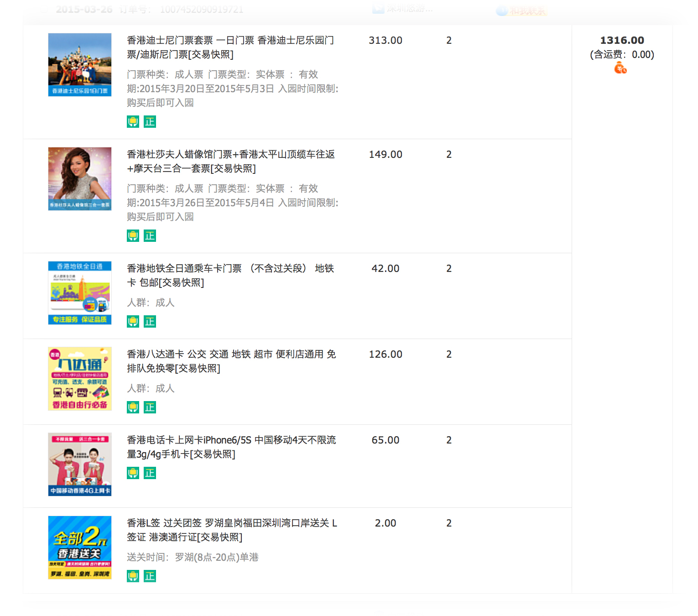Click the green 正 badge under Madame Tussauds item
698x616 pixels.
150,236
